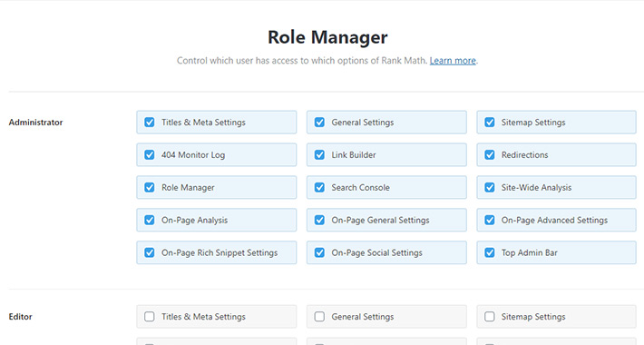
Task: Toggle the Redirections checkbox
Action: pyautogui.click(x=490, y=154)
